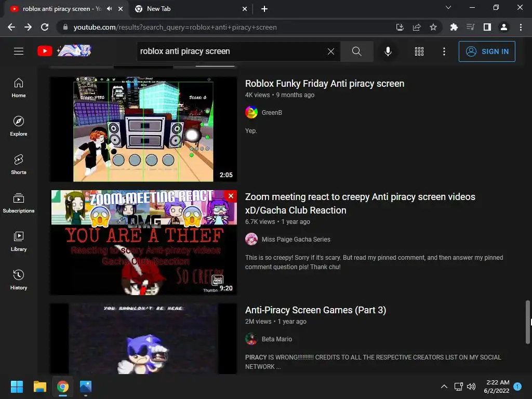The width and height of the screenshot is (532, 399).
Task: Close the New Tab tab
Action: (244, 9)
